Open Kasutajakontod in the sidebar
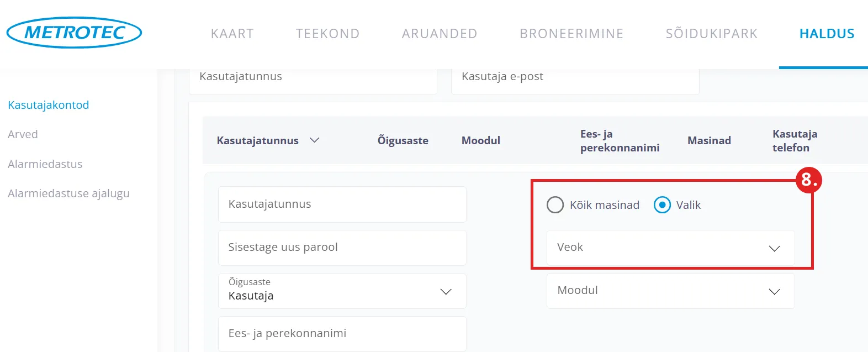This screenshot has width=868, height=352. [x=49, y=105]
